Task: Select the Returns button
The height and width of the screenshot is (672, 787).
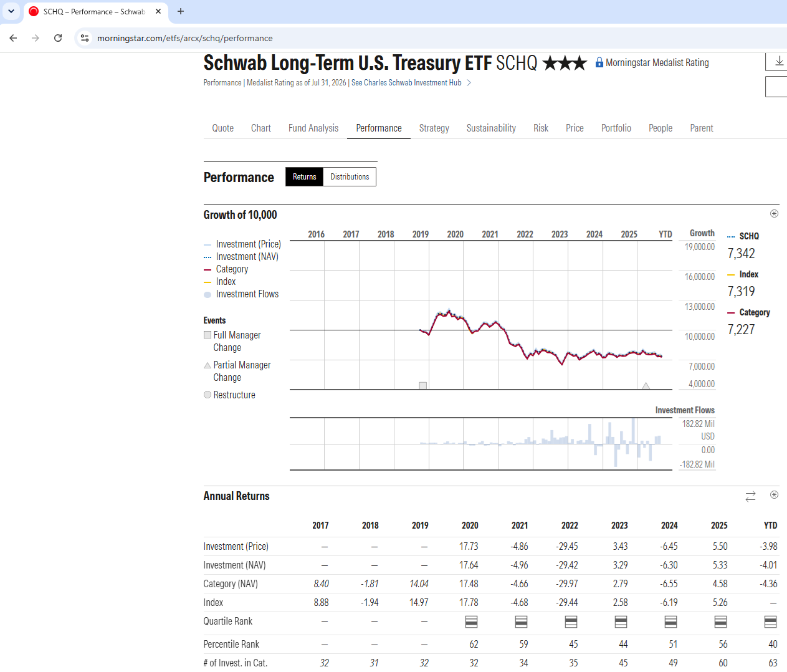Action: 305,176
